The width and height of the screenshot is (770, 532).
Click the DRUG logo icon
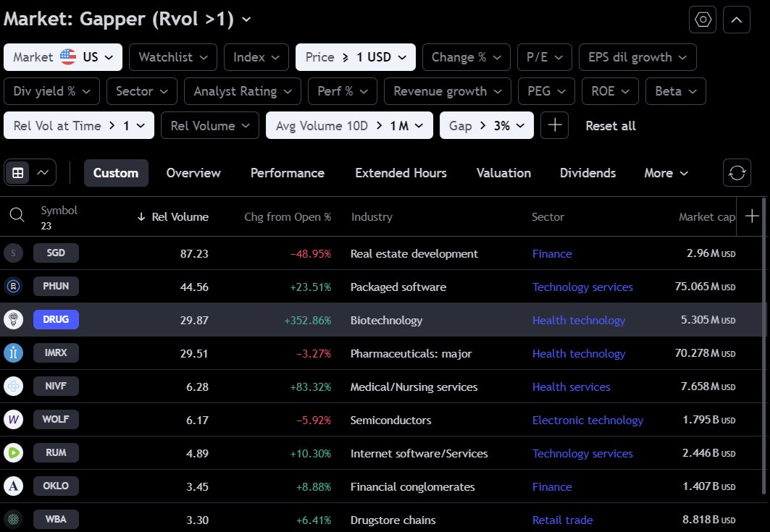pyautogui.click(x=13, y=319)
